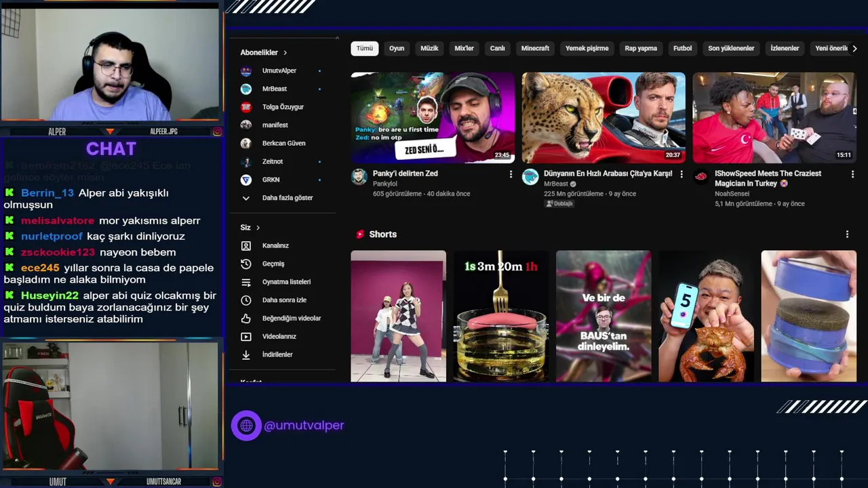Open Tolga Özuygur channel avatar in sidebar
The width and height of the screenshot is (868, 488).
(x=246, y=107)
